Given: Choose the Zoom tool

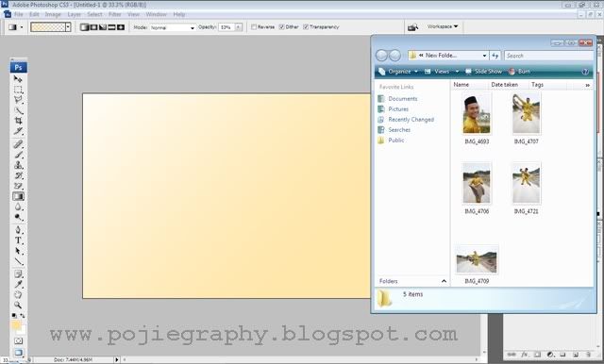Looking at the screenshot, I should 18,306.
